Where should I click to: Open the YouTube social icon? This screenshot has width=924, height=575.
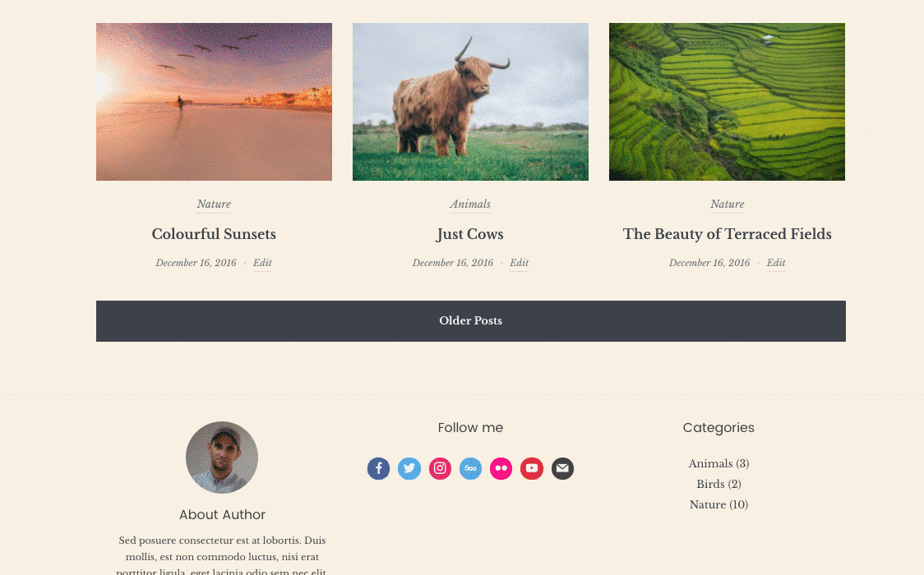[x=532, y=468]
